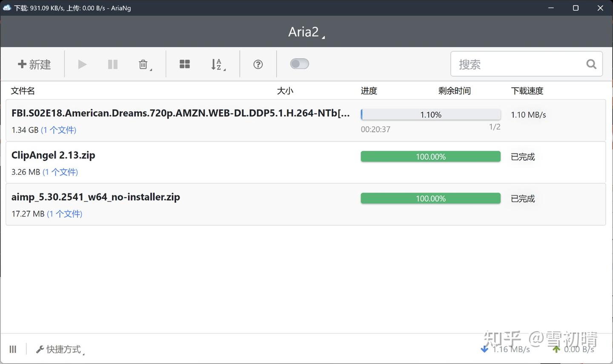The image size is (613, 364).
Task: Open file list of FBI.S02E18 torrent
Action: click(x=59, y=130)
